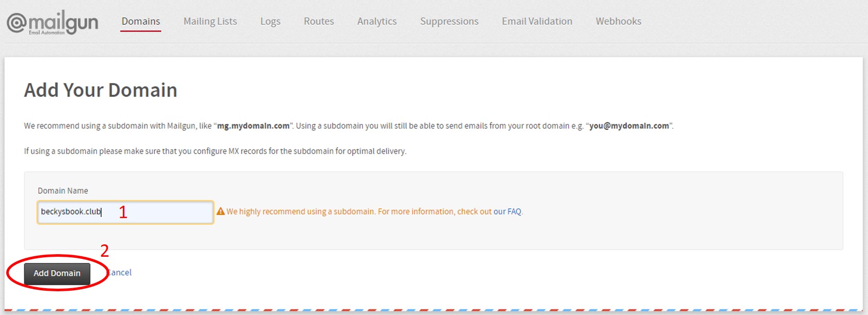This screenshot has height=315, width=868.
Task: Select the Routes tab
Action: (x=319, y=21)
